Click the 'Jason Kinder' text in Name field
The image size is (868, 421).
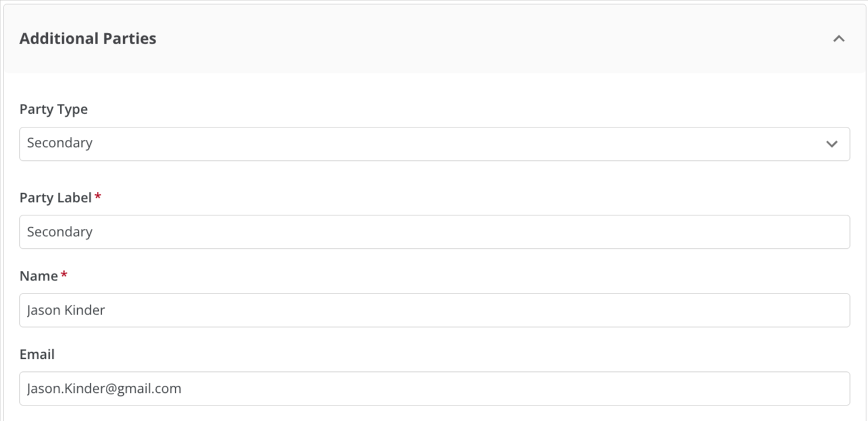click(66, 310)
